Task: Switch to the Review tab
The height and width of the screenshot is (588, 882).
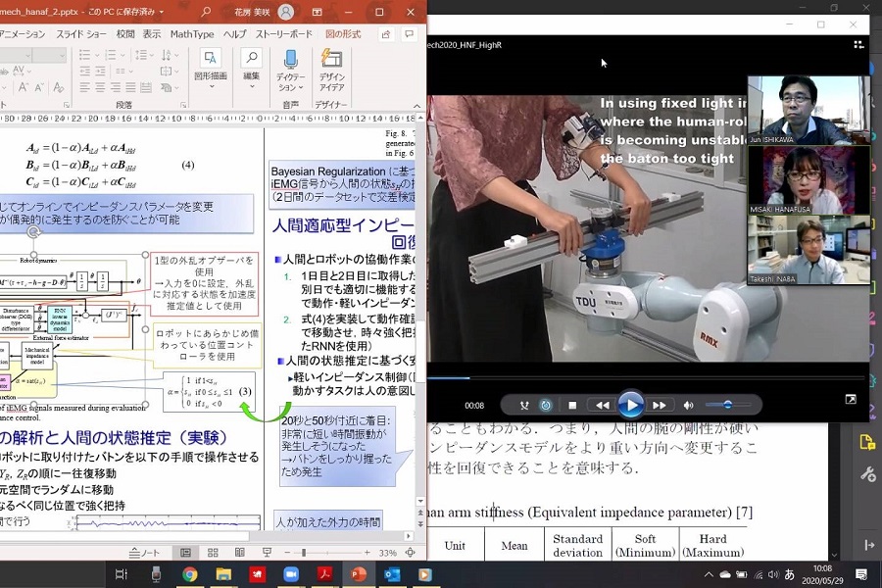Action: click(x=125, y=34)
